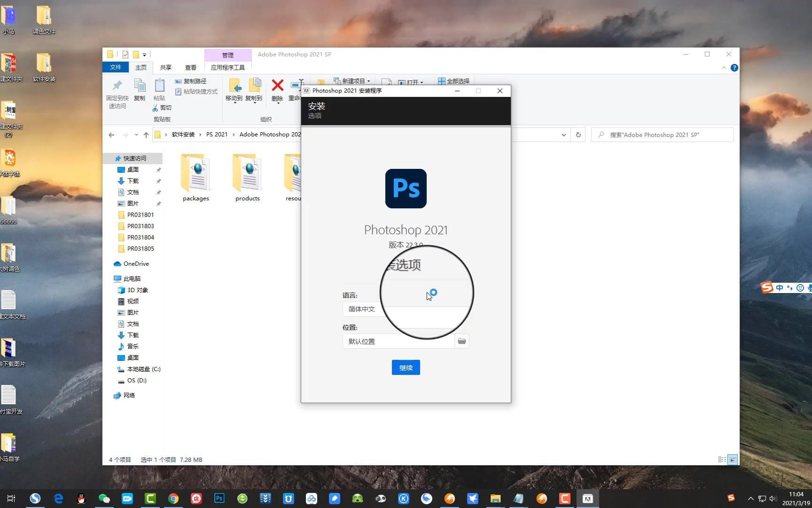Viewport: 812px width, 508px height.
Task: Select the packages folder
Action: tap(196, 178)
